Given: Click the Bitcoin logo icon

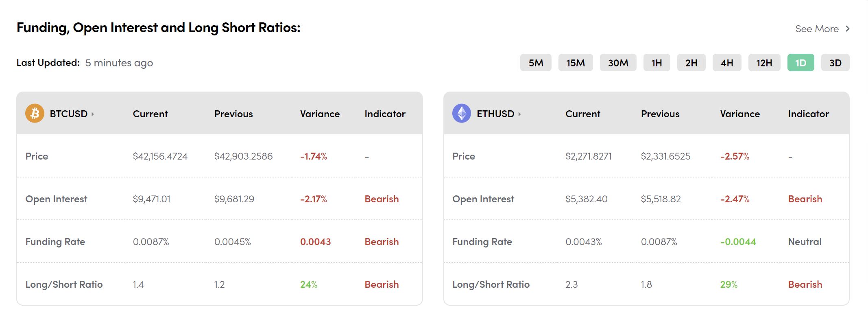Looking at the screenshot, I should pos(35,114).
